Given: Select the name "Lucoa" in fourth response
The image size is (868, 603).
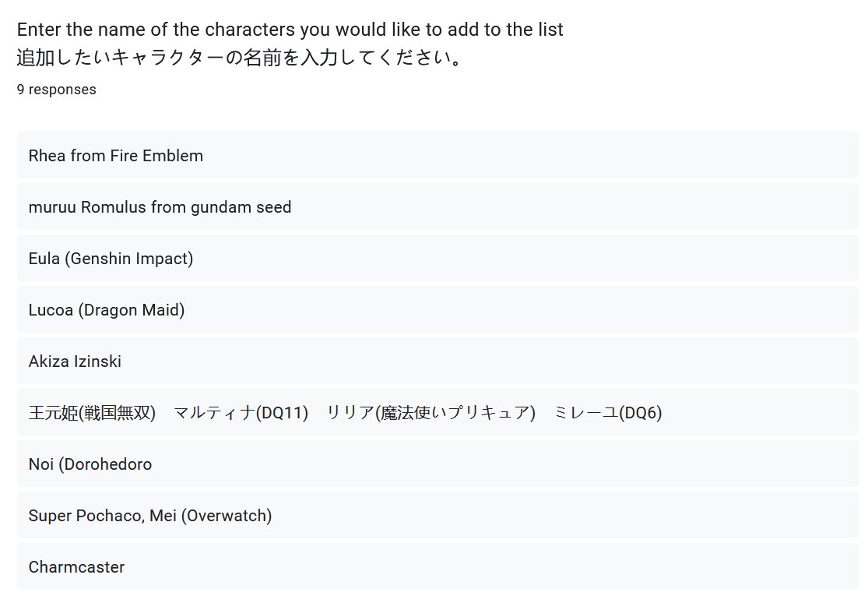Looking at the screenshot, I should pyautogui.click(x=51, y=310).
